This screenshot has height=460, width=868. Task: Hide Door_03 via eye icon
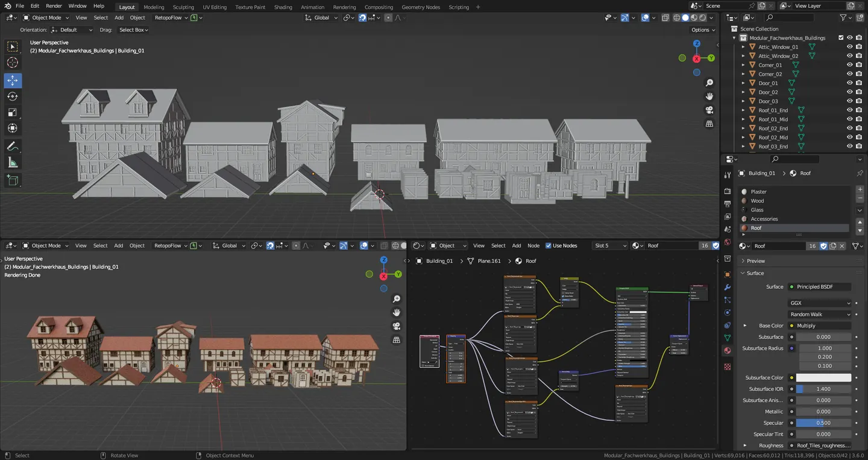coord(849,101)
